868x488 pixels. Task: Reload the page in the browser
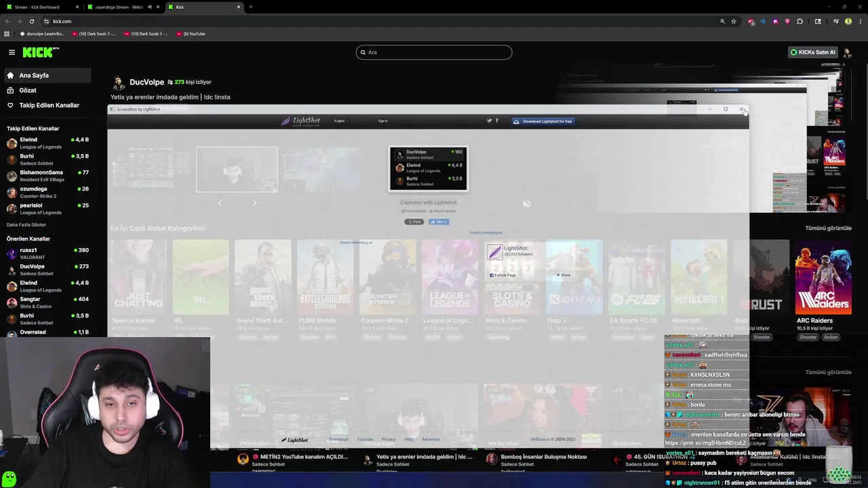[31, 21]
